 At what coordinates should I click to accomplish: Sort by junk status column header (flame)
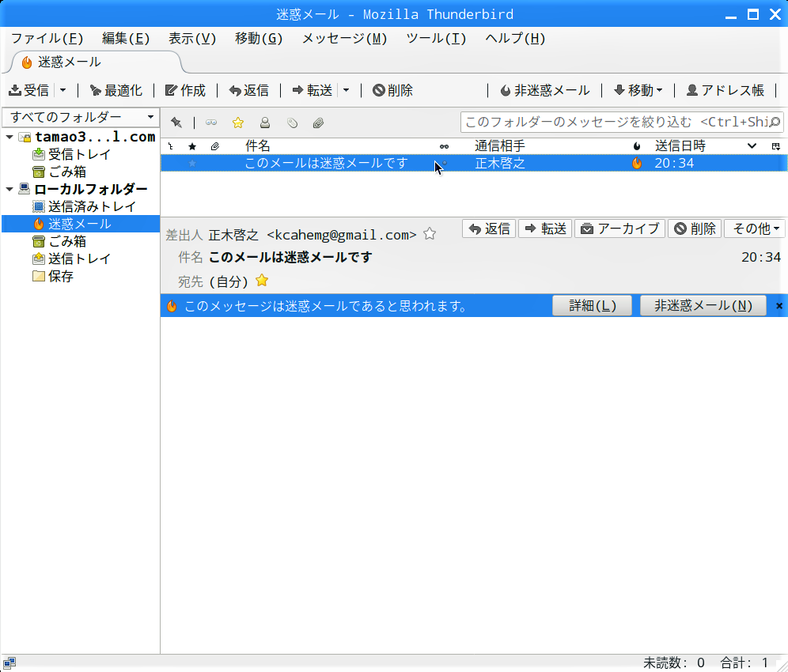tap(637, 146)
